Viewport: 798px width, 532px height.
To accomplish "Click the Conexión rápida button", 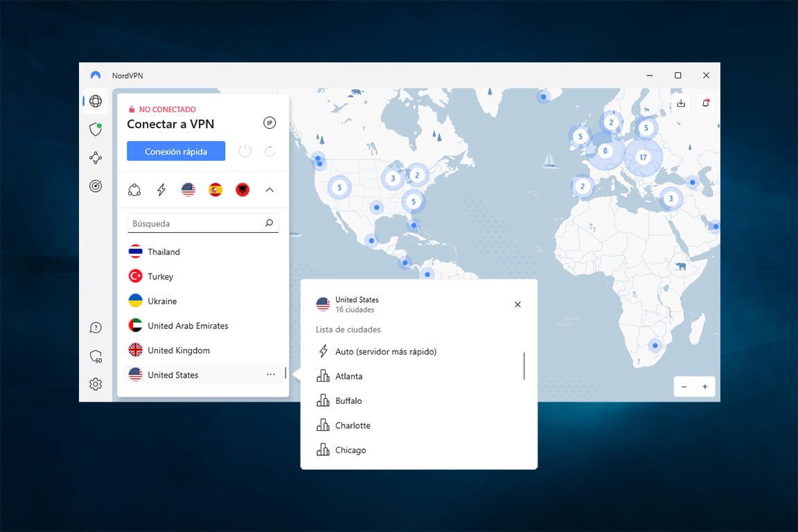I will [176, 151].
